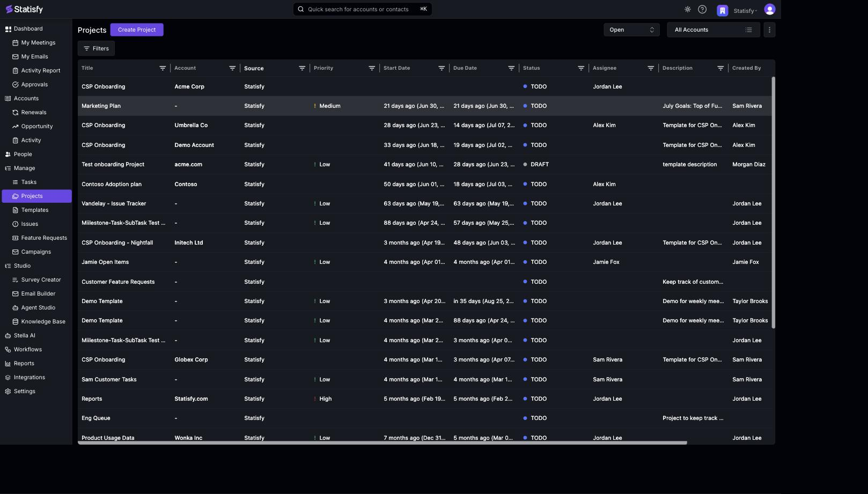
Task: Open Activity under Accounts in sidebar
Action: click(31, 140)
